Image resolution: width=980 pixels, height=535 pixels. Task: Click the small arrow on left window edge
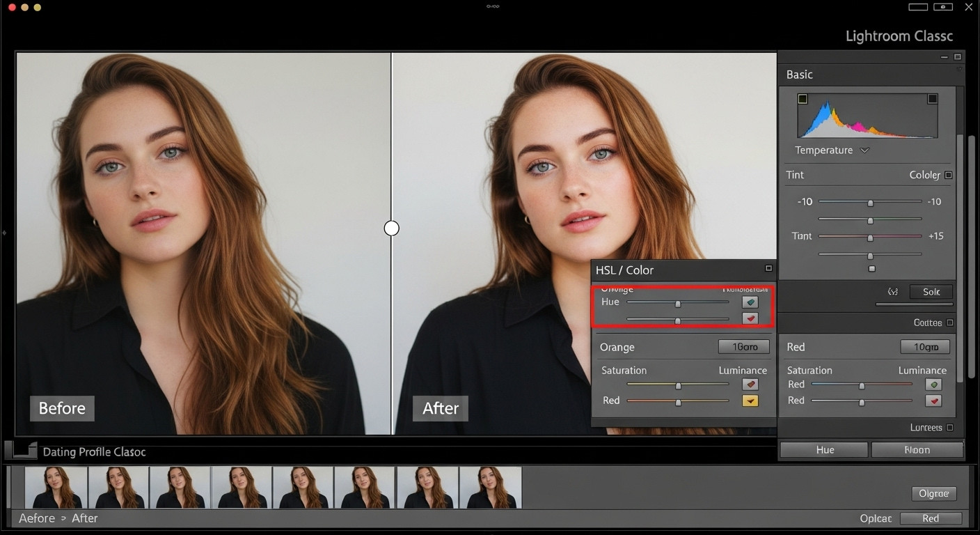point(4,232)
